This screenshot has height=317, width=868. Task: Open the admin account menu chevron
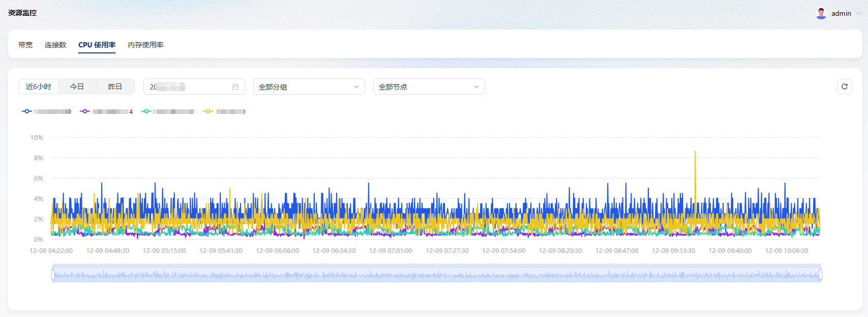coord(859,14)
